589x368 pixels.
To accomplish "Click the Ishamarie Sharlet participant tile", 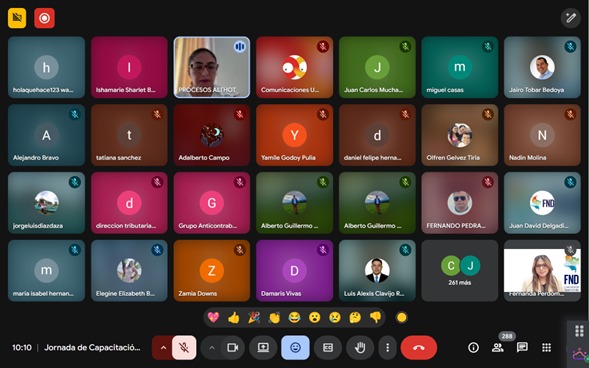I will coord(129,67).
